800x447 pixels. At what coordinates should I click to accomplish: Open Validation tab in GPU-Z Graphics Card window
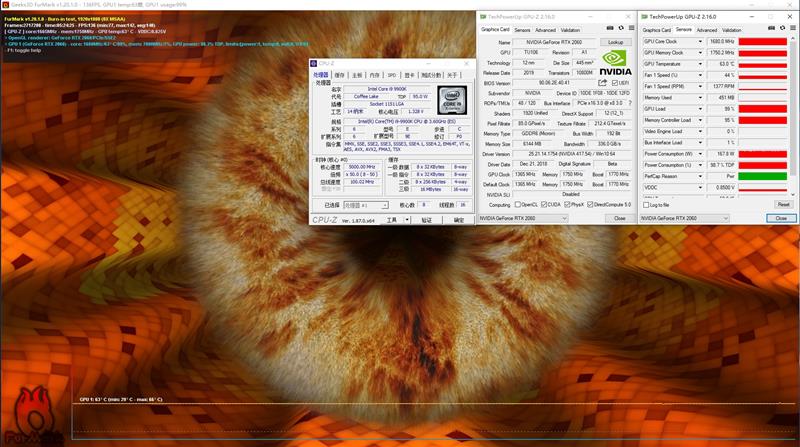(x=570, y=30)
